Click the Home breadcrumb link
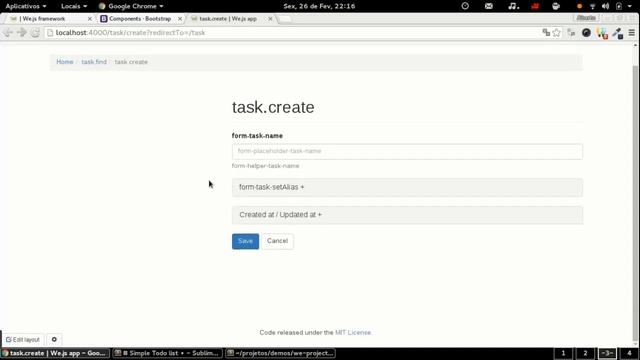 (64, 62)
